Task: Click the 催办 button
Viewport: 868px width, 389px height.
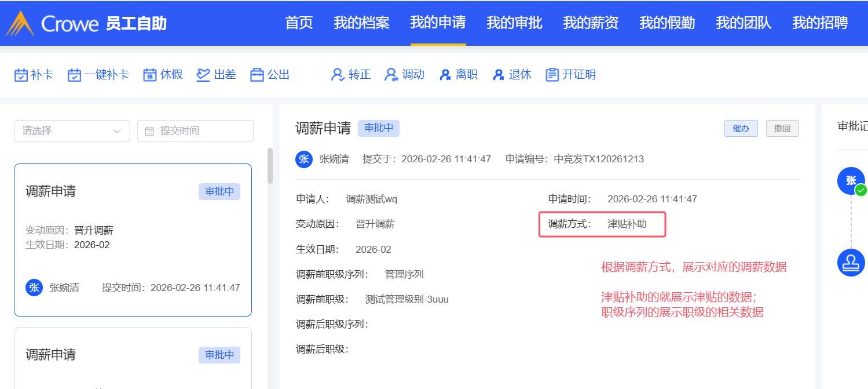Action: (741, 129)
